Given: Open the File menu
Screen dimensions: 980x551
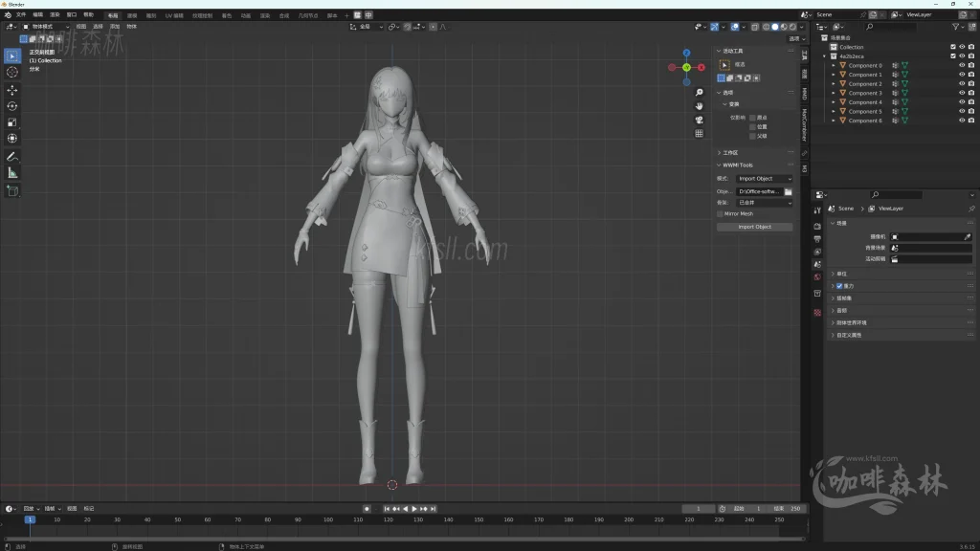Looking at the screenshot, I should coord(21,15).
